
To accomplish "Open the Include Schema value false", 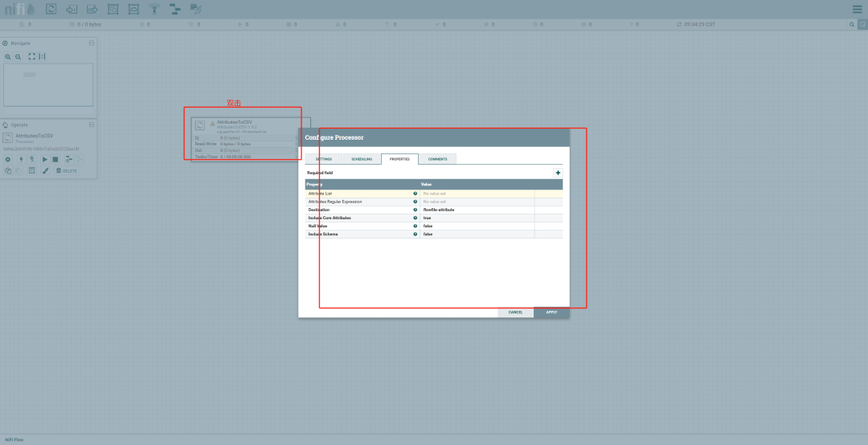I will coord(477,234).
